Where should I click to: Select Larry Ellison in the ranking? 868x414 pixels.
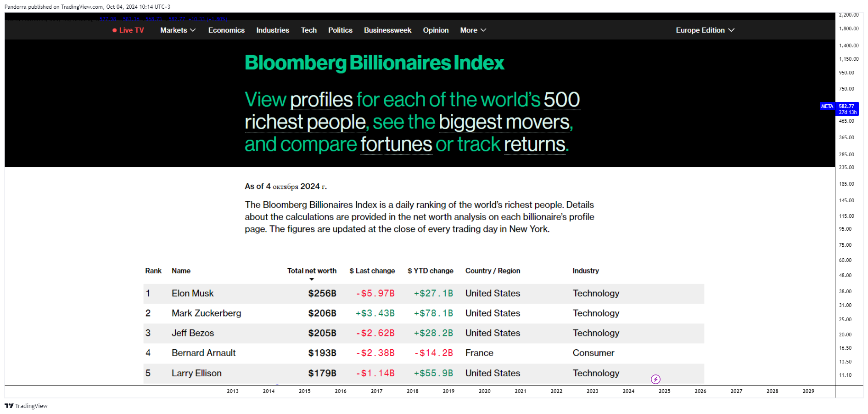(x=196, y=373)
